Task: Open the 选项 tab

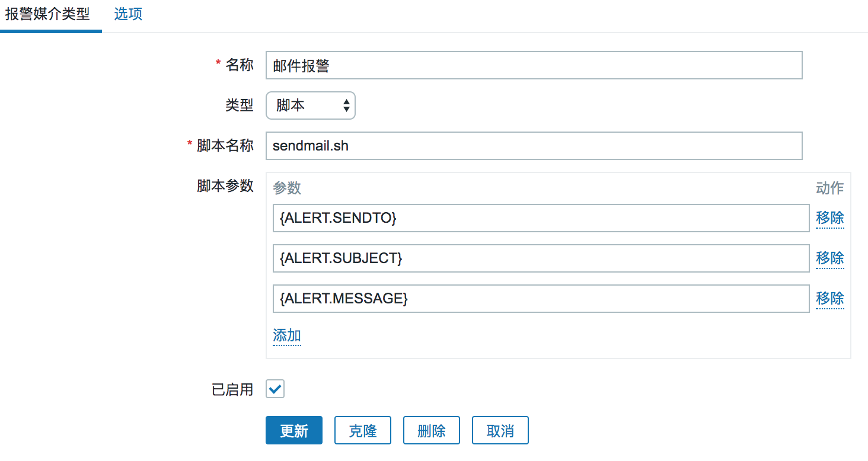Action: [x=128, y=14]
